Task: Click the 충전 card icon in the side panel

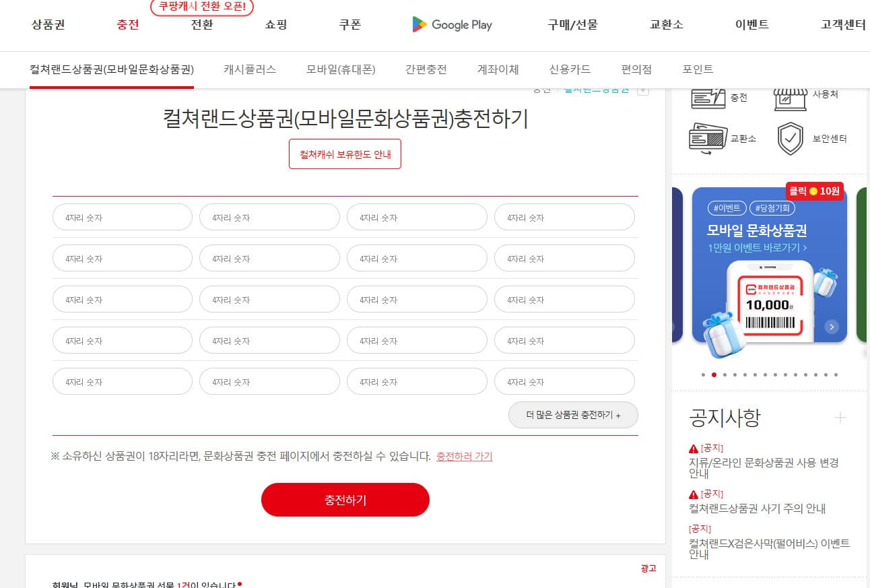Action: click(x=708, y=98)
